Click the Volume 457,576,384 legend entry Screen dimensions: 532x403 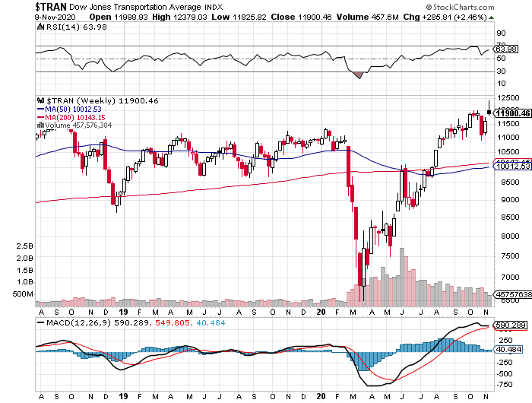(x=78, y=125)
